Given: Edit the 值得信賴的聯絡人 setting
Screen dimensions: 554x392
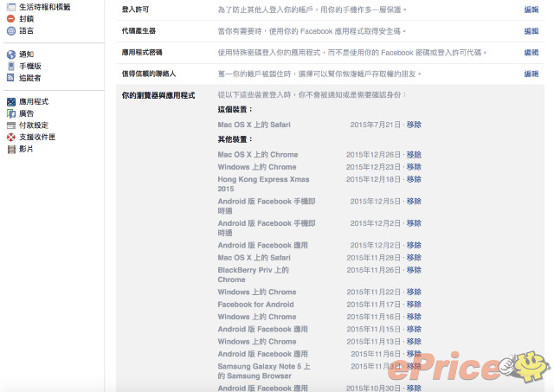Looking at the screenshot, I should click(x=531, y=74).
